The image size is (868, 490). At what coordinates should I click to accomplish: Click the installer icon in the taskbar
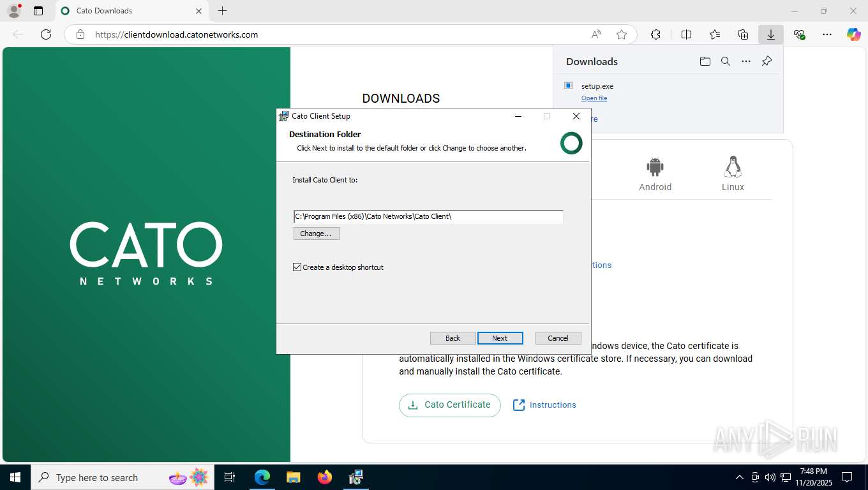coord(356,477)
